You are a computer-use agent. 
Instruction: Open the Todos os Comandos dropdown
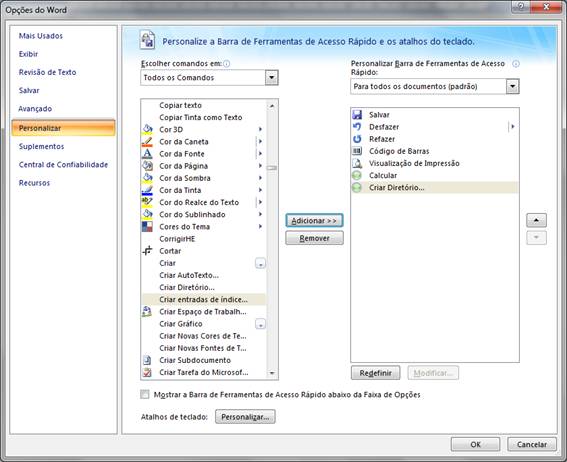coord(272,77)
